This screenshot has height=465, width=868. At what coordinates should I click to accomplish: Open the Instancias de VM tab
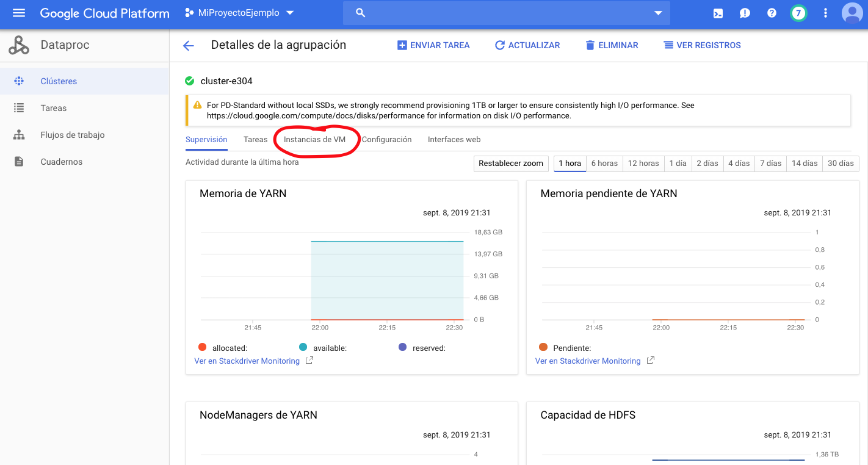[314, 139]
